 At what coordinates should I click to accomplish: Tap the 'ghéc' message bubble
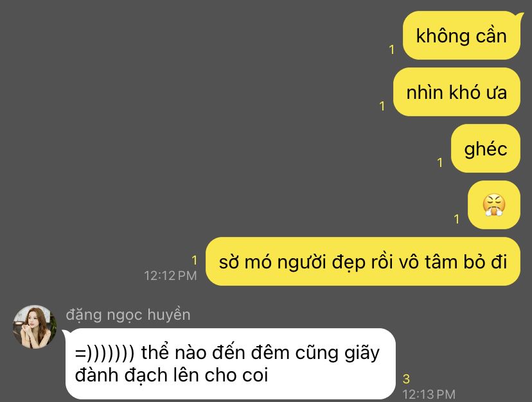coord(486,148)
